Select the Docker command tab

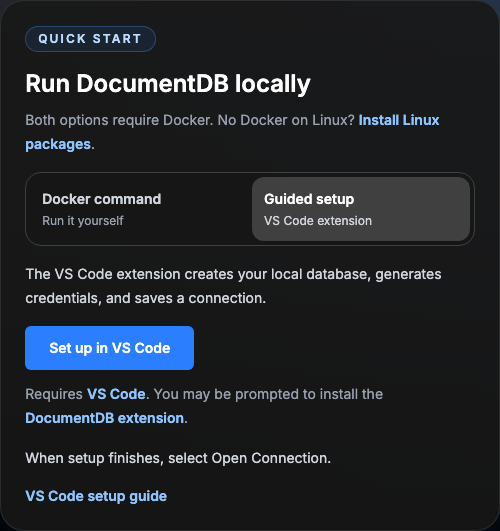click(139, 209)
